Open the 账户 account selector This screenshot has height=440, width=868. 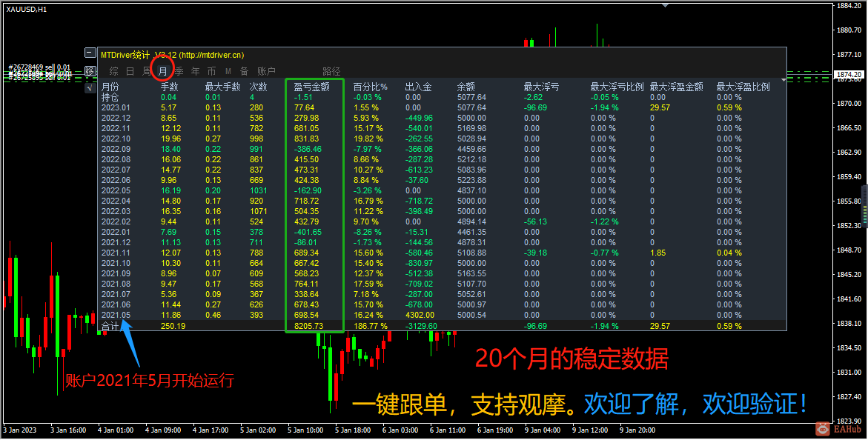click(266, 70)
